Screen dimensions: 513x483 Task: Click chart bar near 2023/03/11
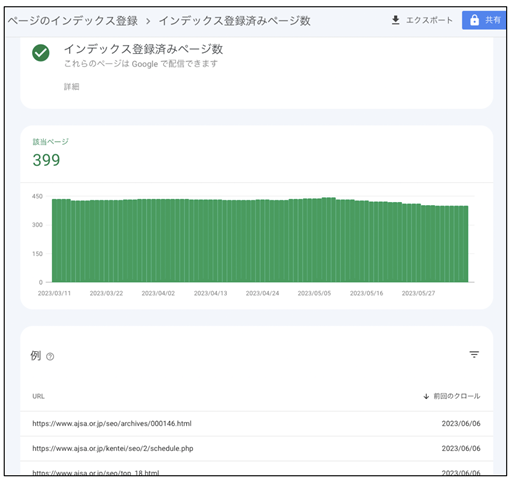pos(54,241)
